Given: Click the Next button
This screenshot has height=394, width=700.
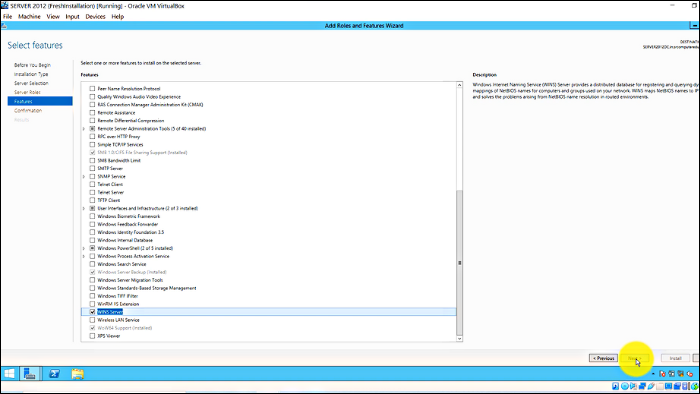Looking at the screenshot, I should pyautogui.click(x=634, y=358).
